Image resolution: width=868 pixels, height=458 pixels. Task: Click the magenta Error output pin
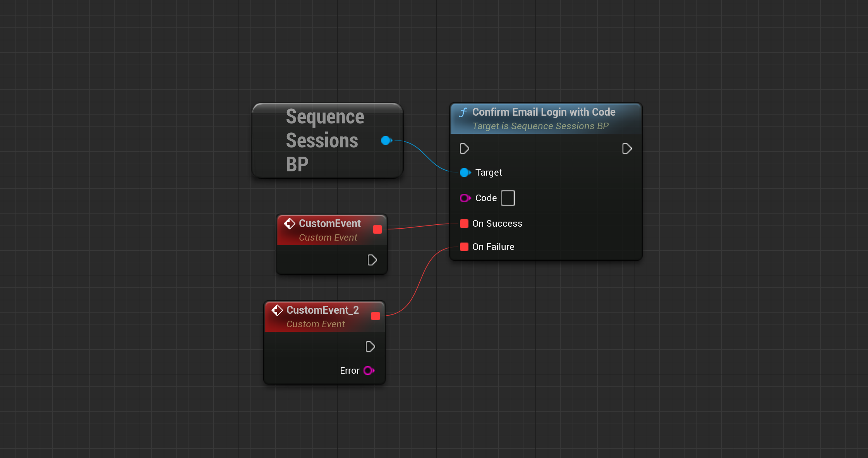click(369, 371)
